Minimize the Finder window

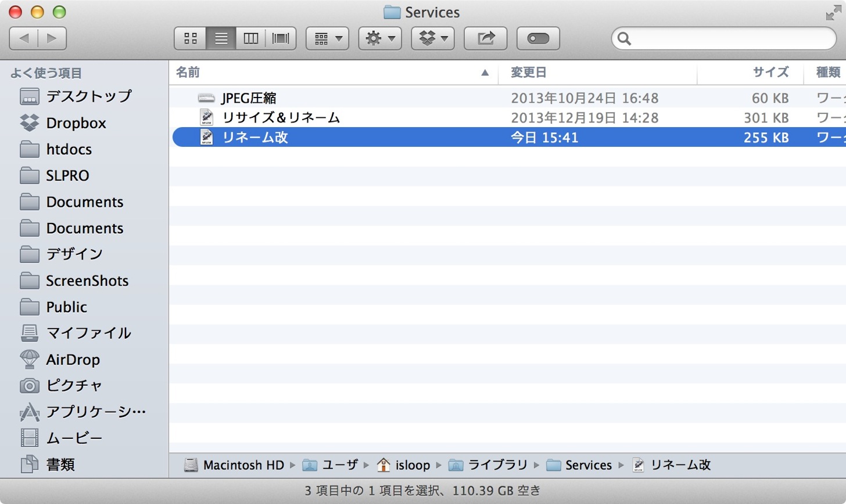[37, 12]
